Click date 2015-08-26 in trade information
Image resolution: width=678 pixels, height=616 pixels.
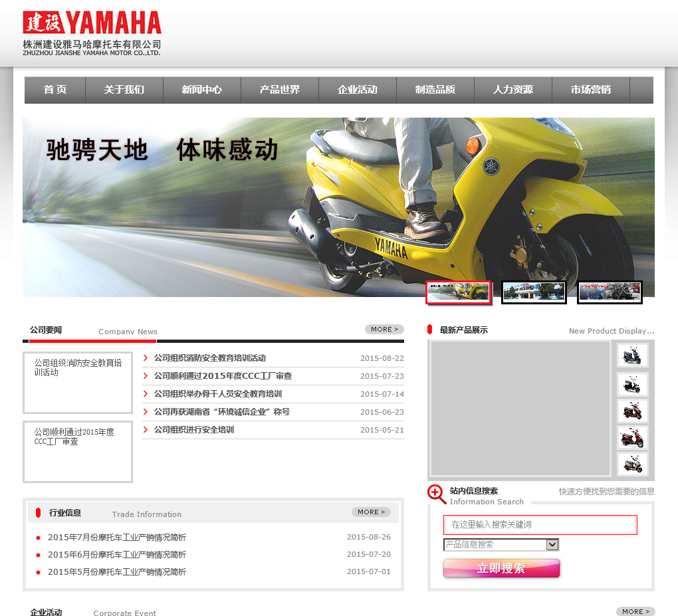point(369,537)
